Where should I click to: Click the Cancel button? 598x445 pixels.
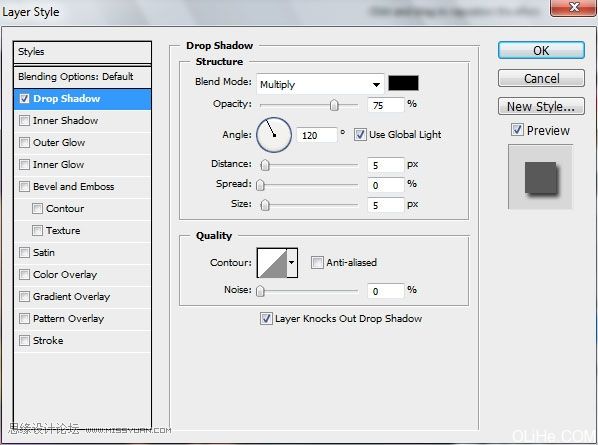click(x=541, y=79)
